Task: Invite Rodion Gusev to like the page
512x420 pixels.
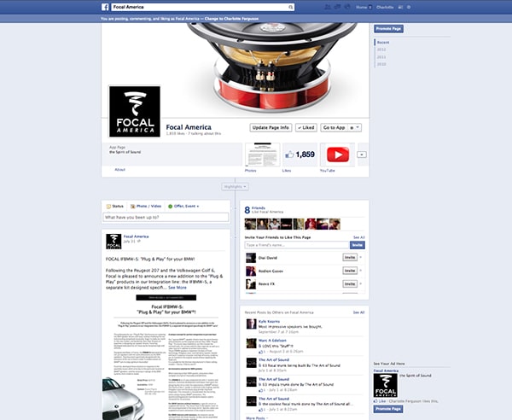Action: 350,271
